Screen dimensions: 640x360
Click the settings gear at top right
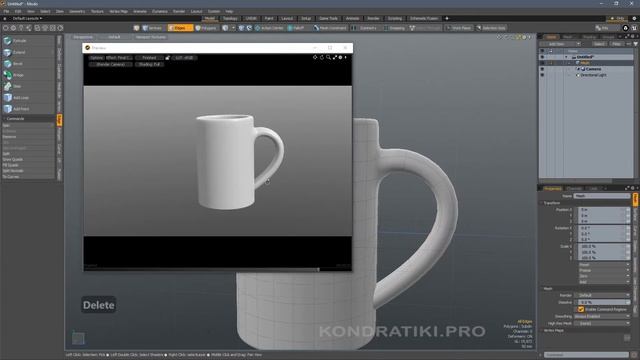click(x=634, y=18)
